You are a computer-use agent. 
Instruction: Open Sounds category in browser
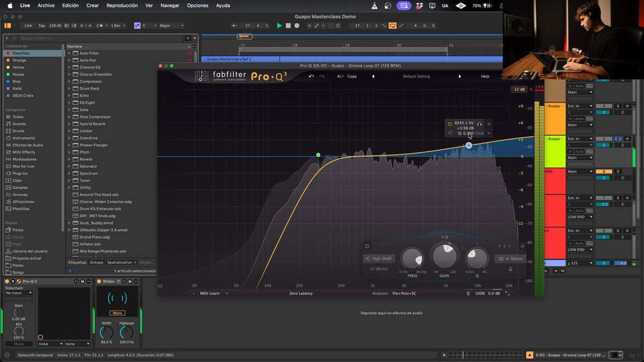tap(19, 124)
